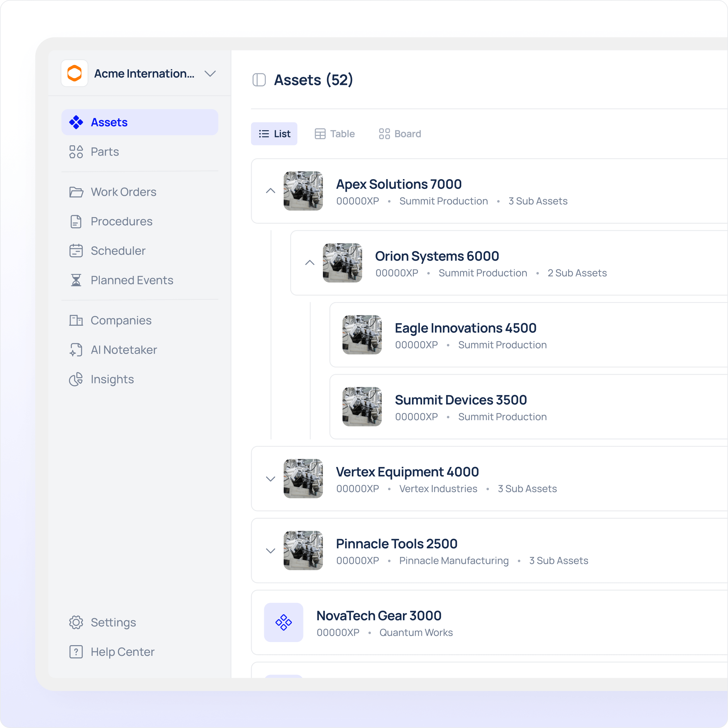Expand Pinnacle Tools 2500 sub assets

270,551
